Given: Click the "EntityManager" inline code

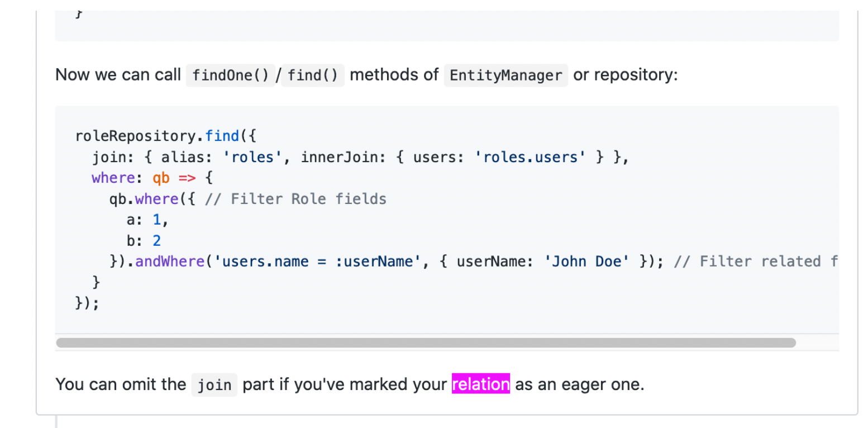Looking at the screenshot, I should 505,75.
